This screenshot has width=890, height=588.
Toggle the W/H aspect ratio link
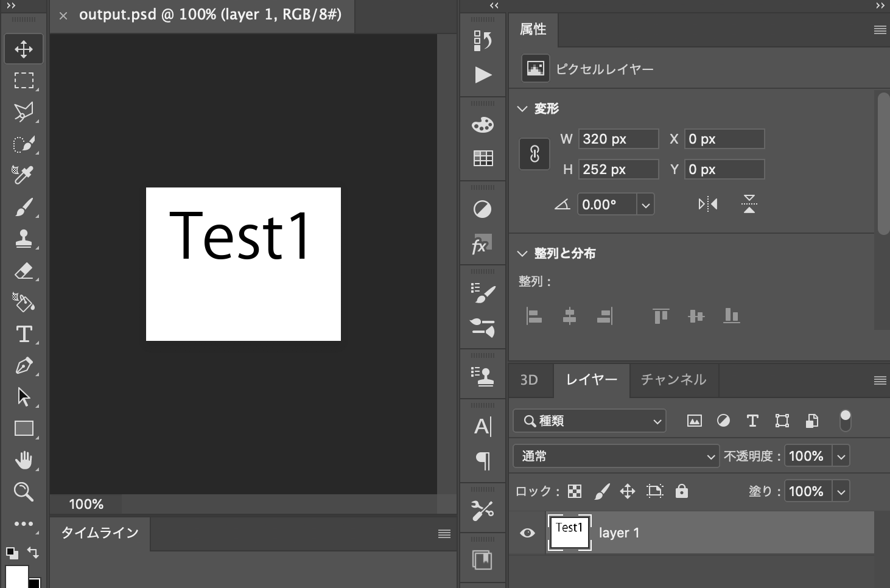click(x=534, y=154)
